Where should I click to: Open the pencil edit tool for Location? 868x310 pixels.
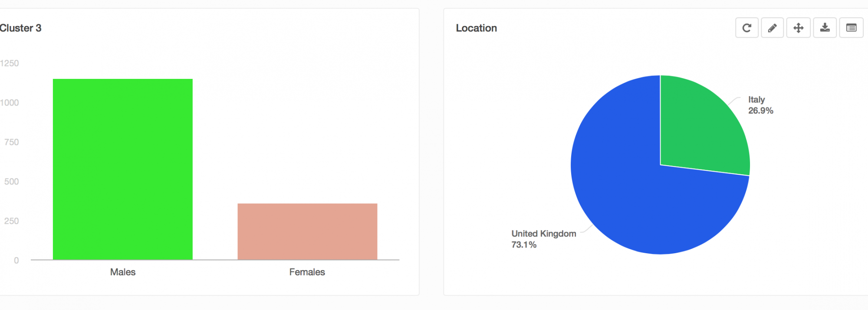point(773,28)
